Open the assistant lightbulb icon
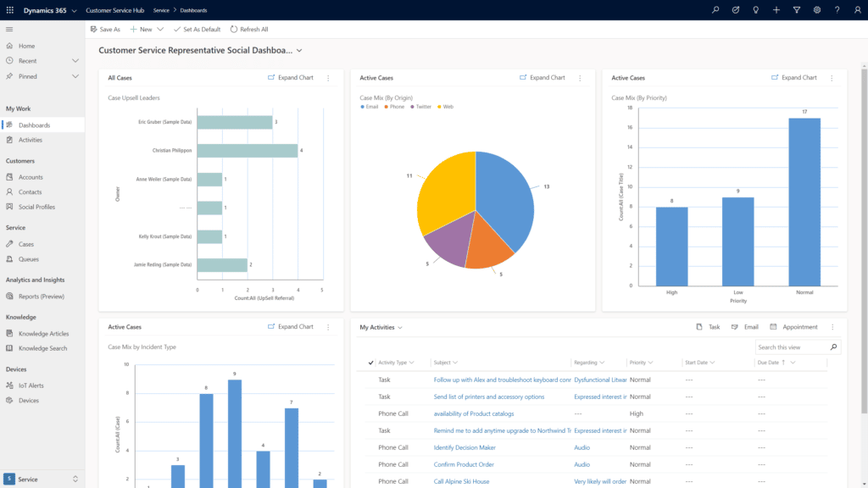Viewport: 868px width, 488px height. pos(755,10)
